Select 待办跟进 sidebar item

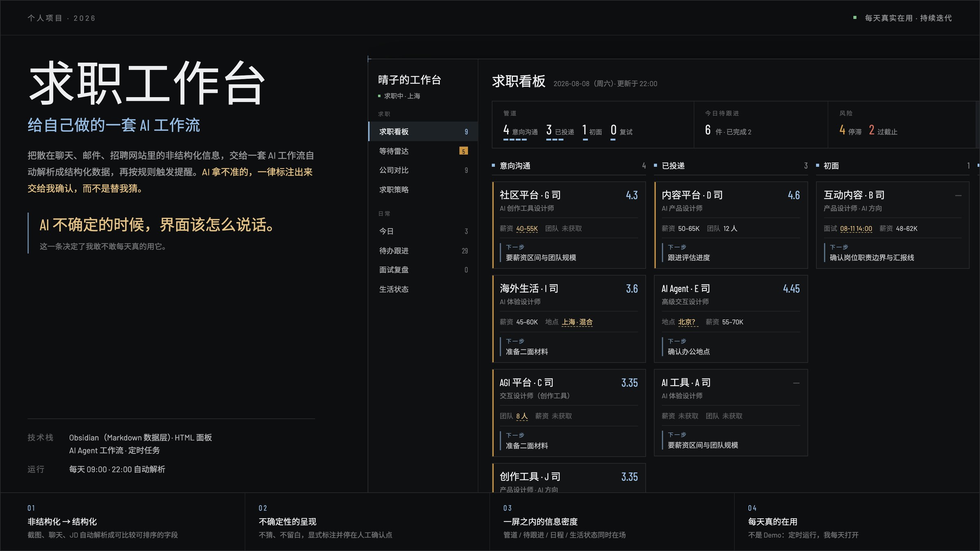coord(423,251)
